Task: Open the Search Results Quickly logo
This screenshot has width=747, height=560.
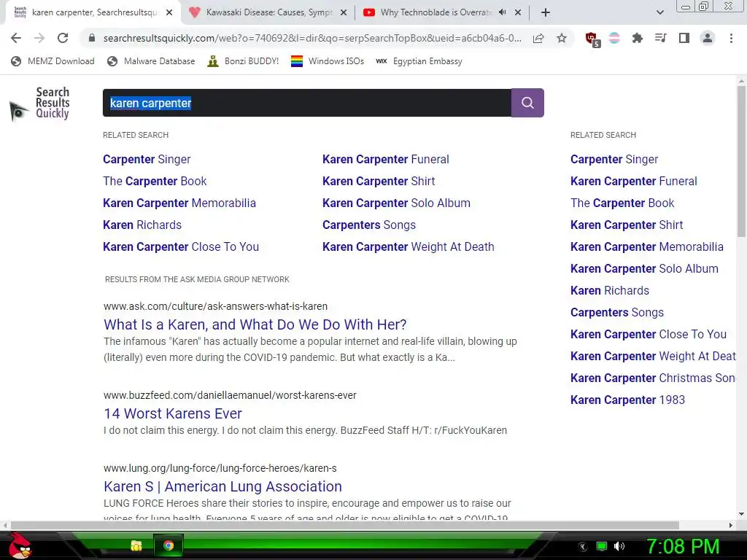Action: (x=40, y=104)
